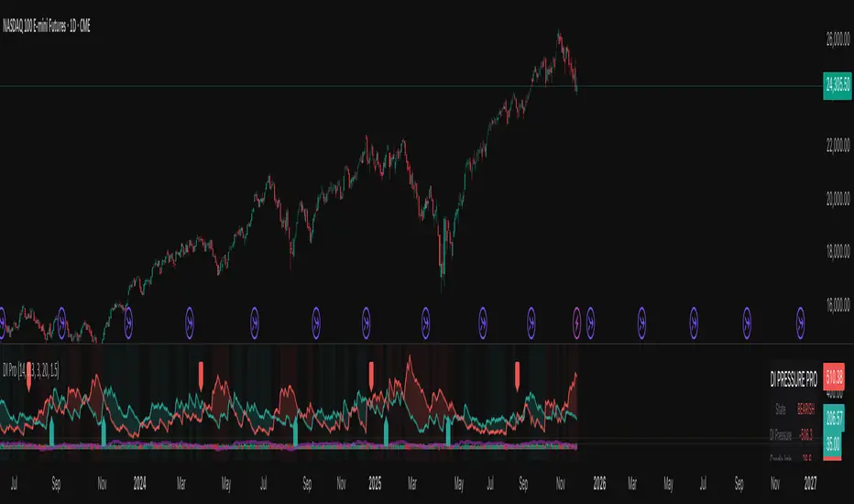Select latest red down-signal marker in DI Pro pane

tap(518, 376)
